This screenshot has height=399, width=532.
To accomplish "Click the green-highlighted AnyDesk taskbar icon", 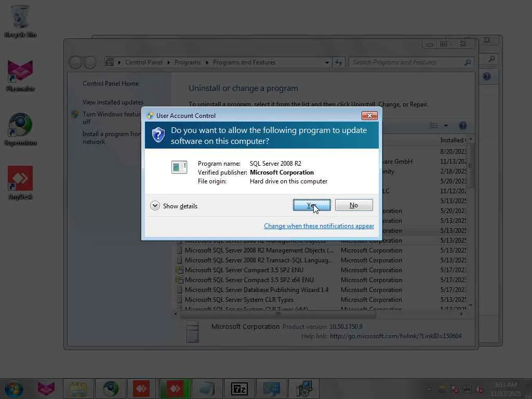I will pos(175,389).
